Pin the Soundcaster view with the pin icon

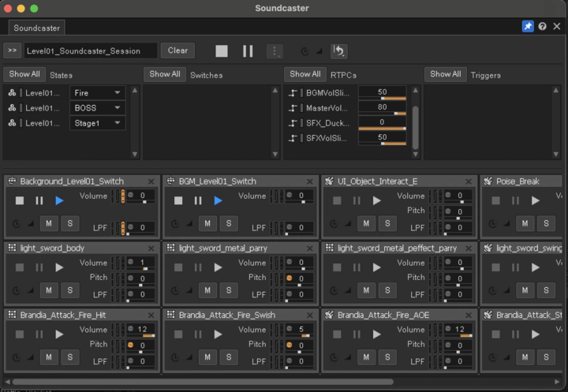[x=528, y=27]
